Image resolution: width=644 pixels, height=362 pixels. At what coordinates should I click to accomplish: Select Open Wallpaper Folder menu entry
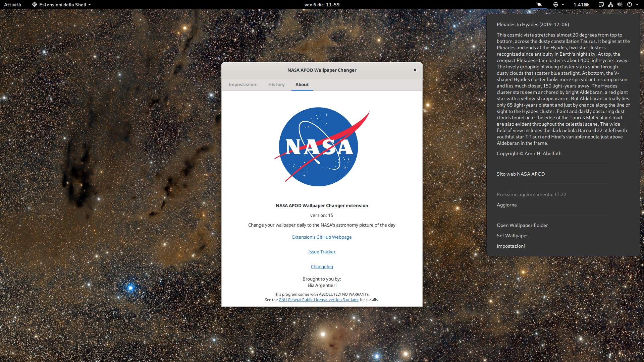tap(522, 225)
